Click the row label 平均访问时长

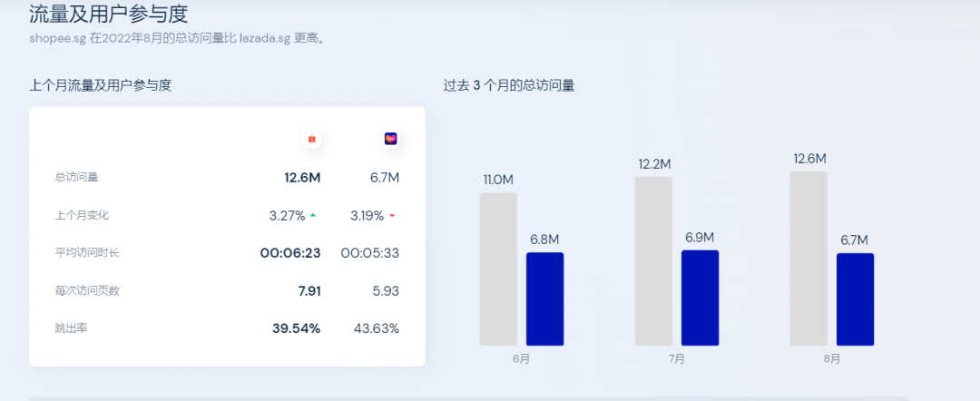pos(87,253)
